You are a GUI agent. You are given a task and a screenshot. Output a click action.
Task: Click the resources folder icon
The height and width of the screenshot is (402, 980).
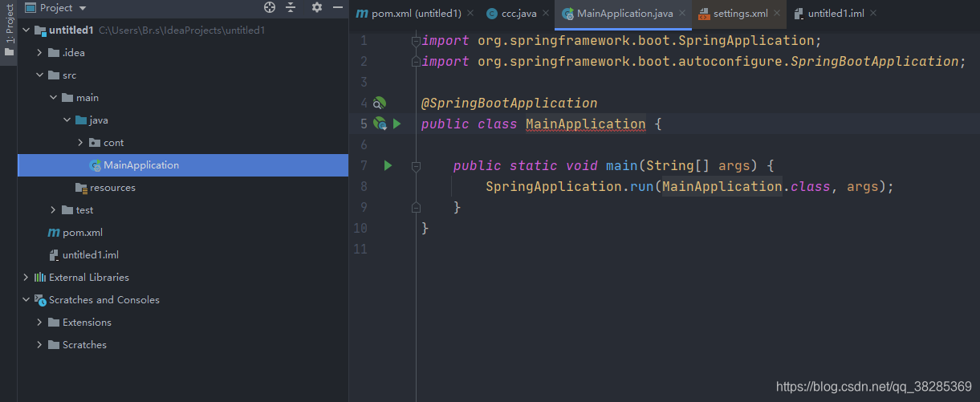81,188
